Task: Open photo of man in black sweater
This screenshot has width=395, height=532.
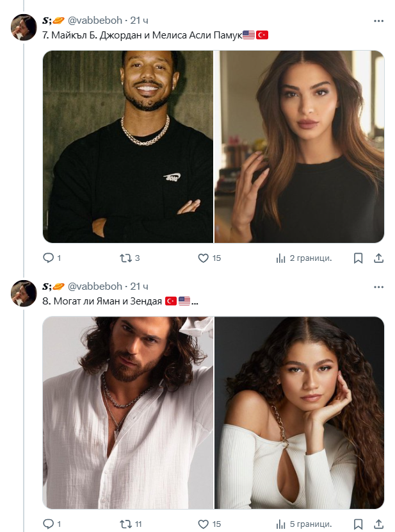Action: tap(128, 146)
